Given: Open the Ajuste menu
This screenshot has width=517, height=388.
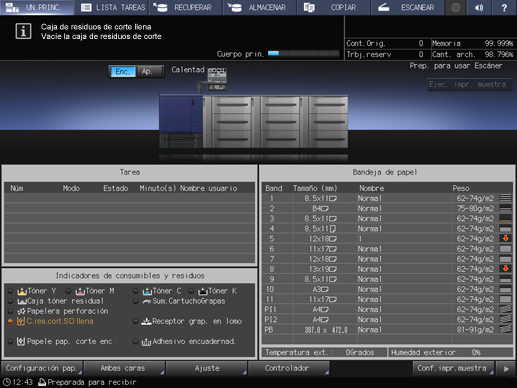Looking at the screenshot, I should point(206,368).
